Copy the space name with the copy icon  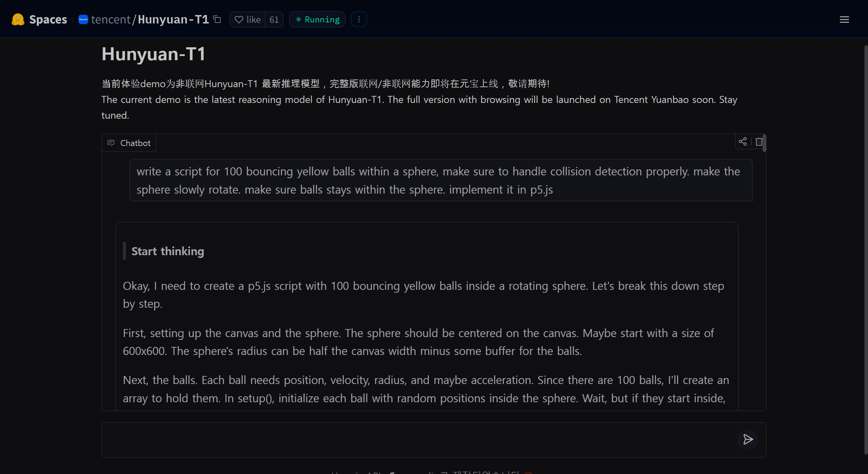217,19
